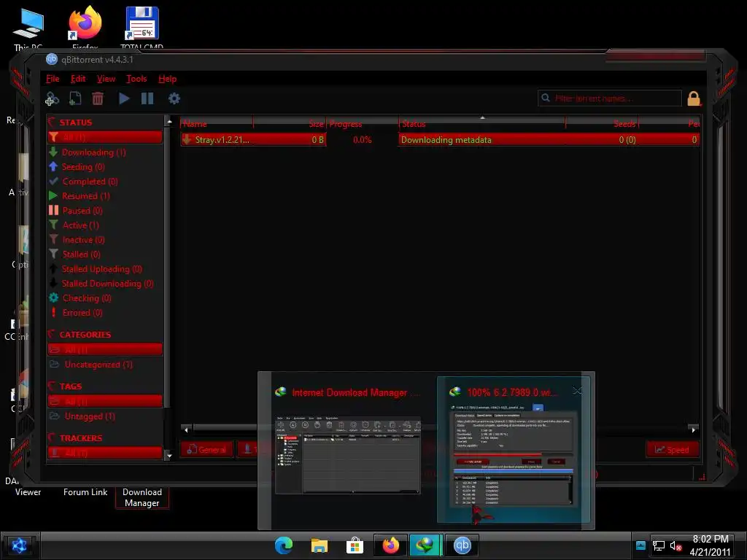Image resolution: width=747 pixels, height=560 pixels.
Task: Sort torrents by Progress column header
Action: click(362, 124)
